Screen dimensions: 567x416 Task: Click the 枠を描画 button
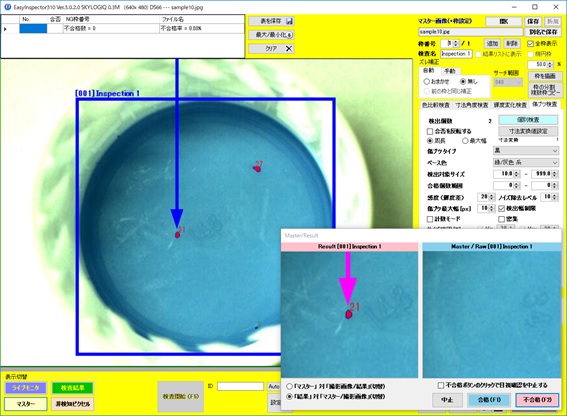[545, 76]
